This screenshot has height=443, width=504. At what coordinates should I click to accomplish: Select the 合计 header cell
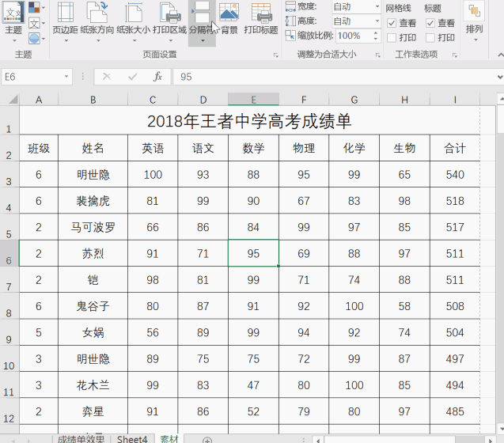pos(455,148)
